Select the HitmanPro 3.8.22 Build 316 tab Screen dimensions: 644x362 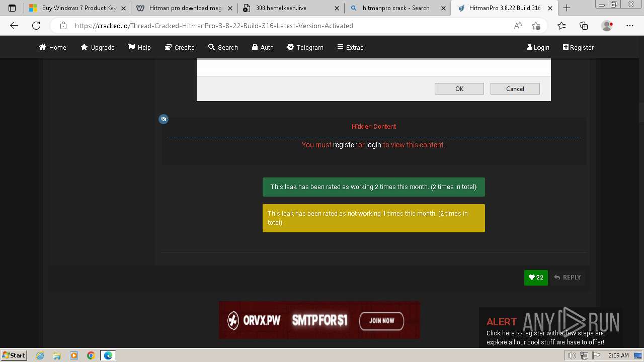(505, 8)
